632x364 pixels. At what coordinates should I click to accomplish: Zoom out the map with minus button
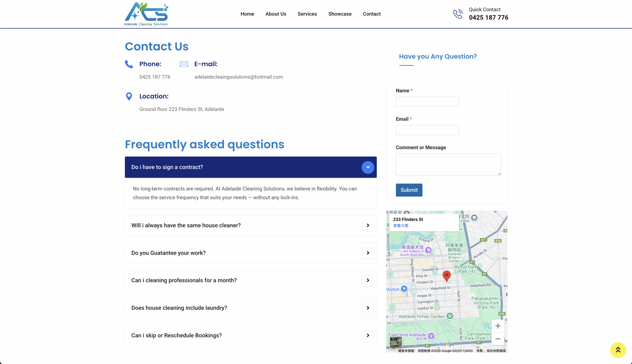coord(498,339)
